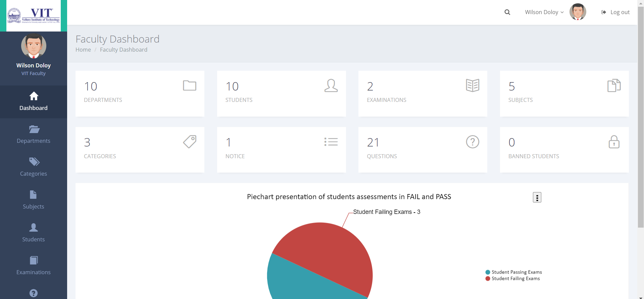
Task: Open Subjects from the sidebar
Action: [x=34, y=200]
